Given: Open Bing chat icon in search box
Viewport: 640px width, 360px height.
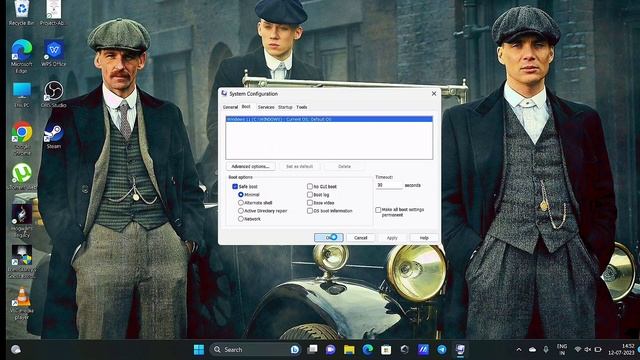Looking at the screenshot, I should point(295,349).
